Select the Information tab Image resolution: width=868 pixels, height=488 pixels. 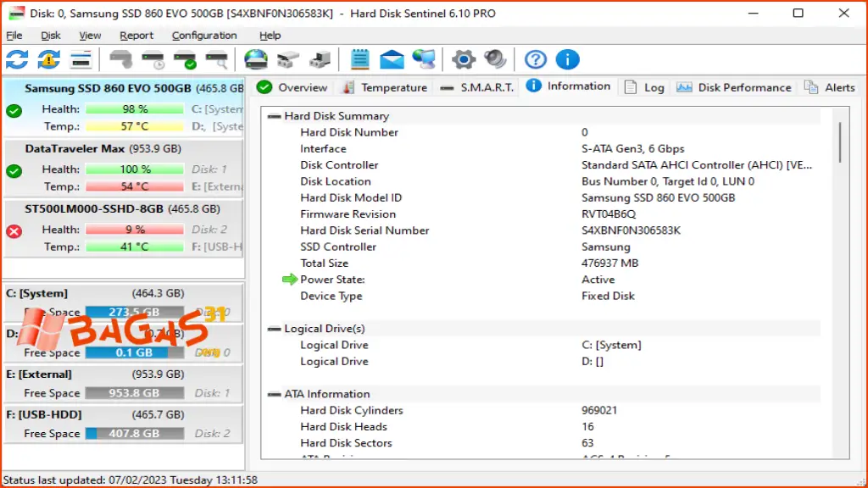point(568,86)
